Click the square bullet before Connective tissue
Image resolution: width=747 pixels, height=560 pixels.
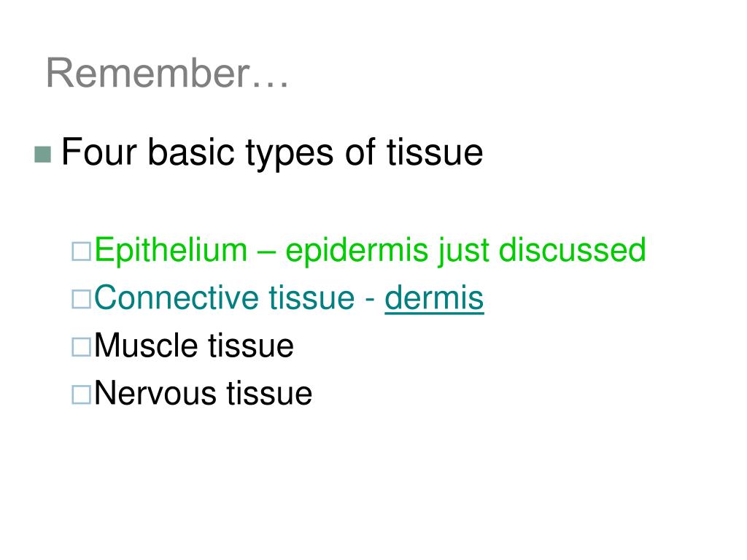pos(81,299)
